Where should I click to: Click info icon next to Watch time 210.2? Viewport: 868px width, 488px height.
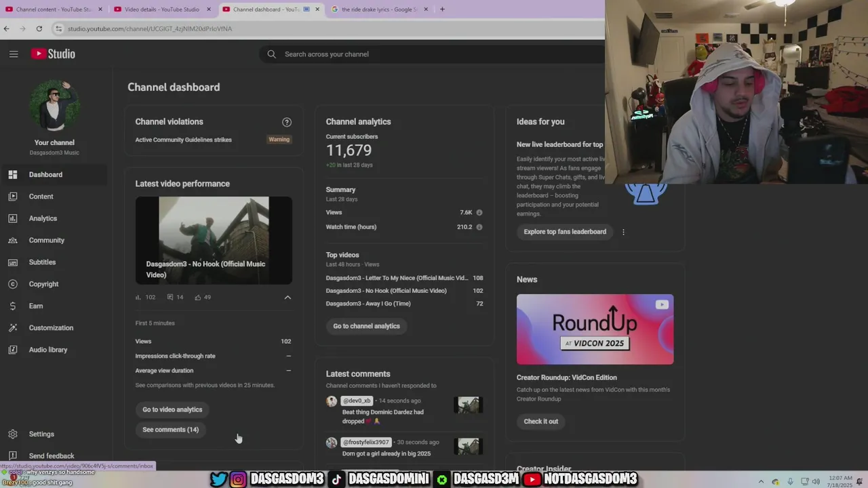click(479, 227)
